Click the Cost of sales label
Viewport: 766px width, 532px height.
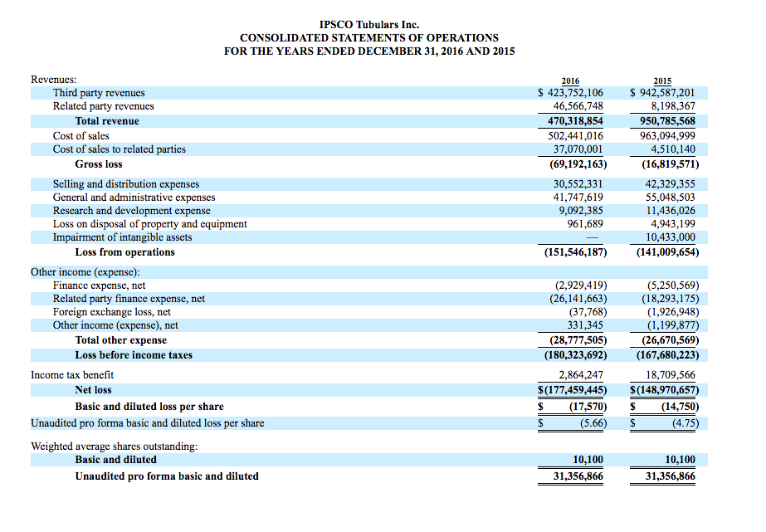pyautogui.click(x=81, y=136)
